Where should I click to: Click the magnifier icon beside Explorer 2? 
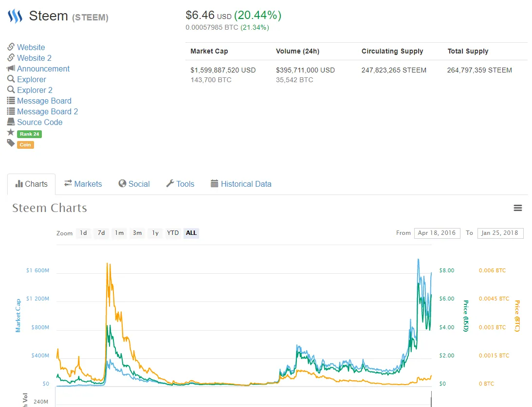click(11, 89)
